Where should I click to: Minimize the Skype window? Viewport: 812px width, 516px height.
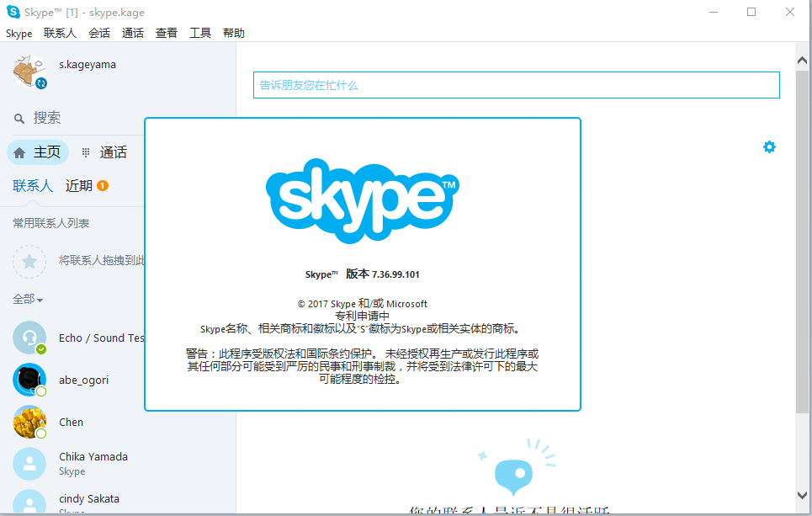point(714,12)
